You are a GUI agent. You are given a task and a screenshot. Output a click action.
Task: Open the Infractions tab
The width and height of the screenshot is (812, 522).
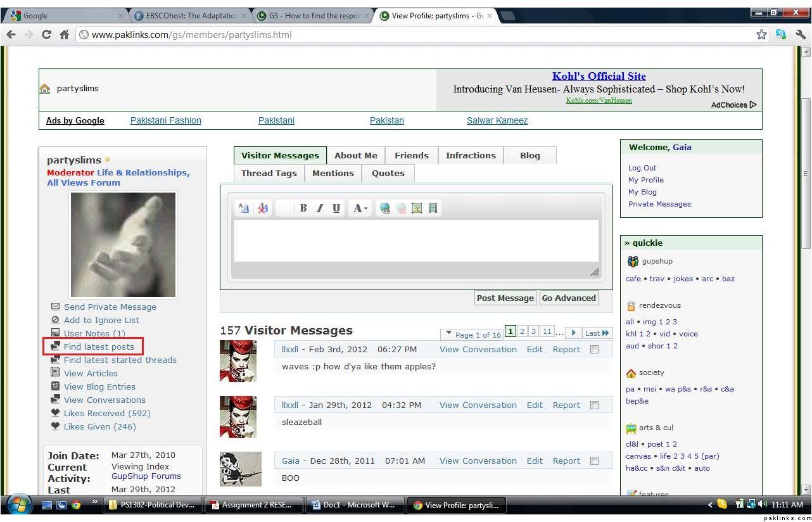tap(471, 156)
